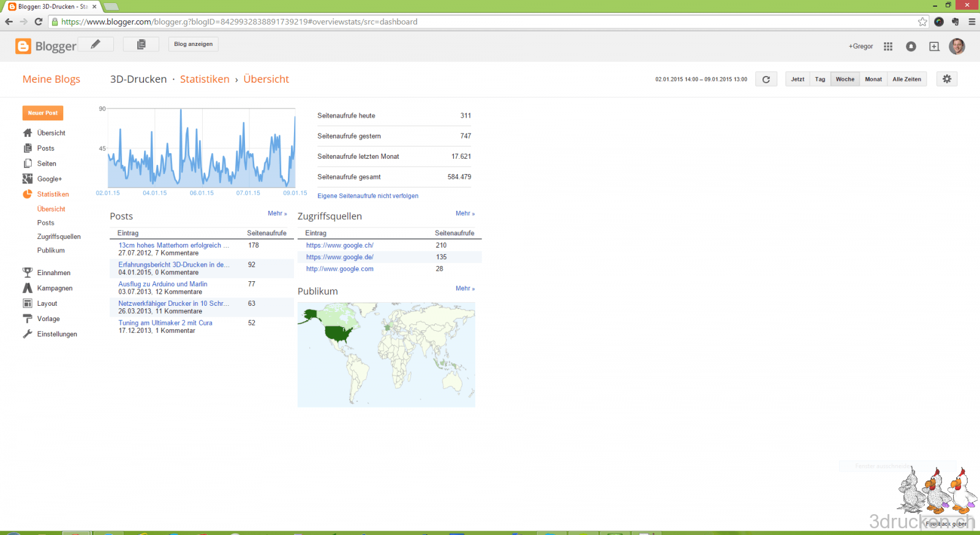Click the share plus box icon
The image size is (980, 535).
coord(934,47)
